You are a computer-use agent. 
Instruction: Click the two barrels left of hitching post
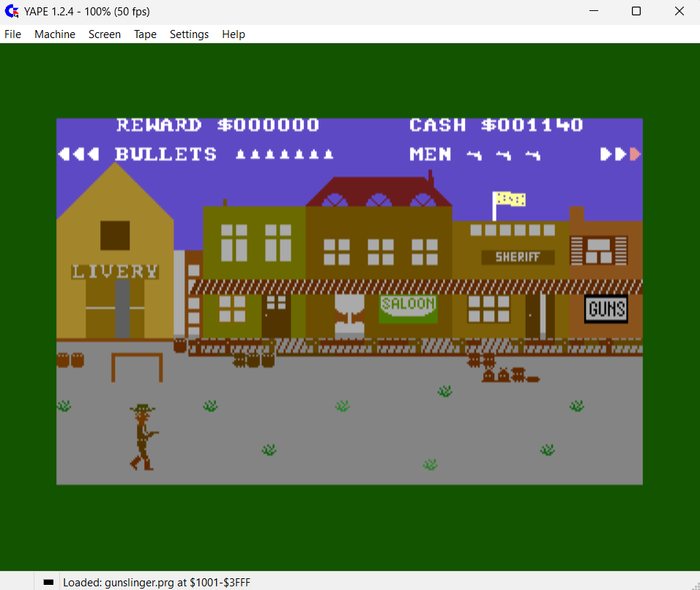click(x=70, y=360)
